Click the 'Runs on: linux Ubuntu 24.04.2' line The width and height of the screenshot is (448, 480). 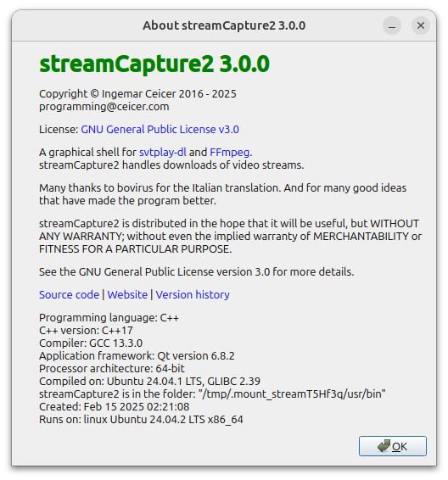coord(141,420)
